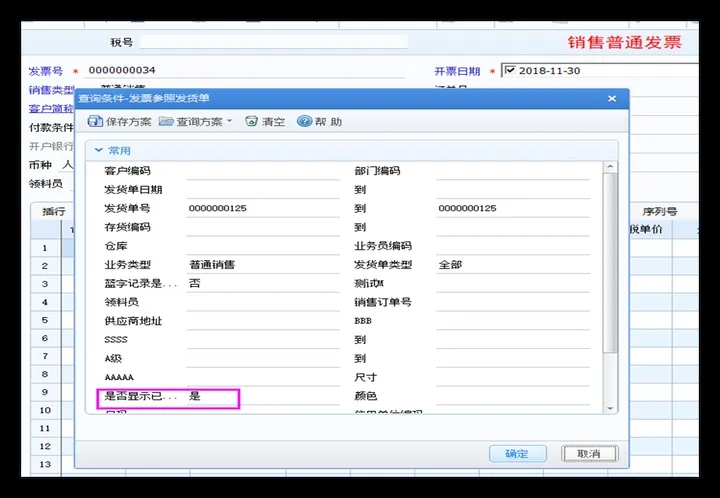
Task: Click the 部门编码 input field
Action: (x=512, y=171)
